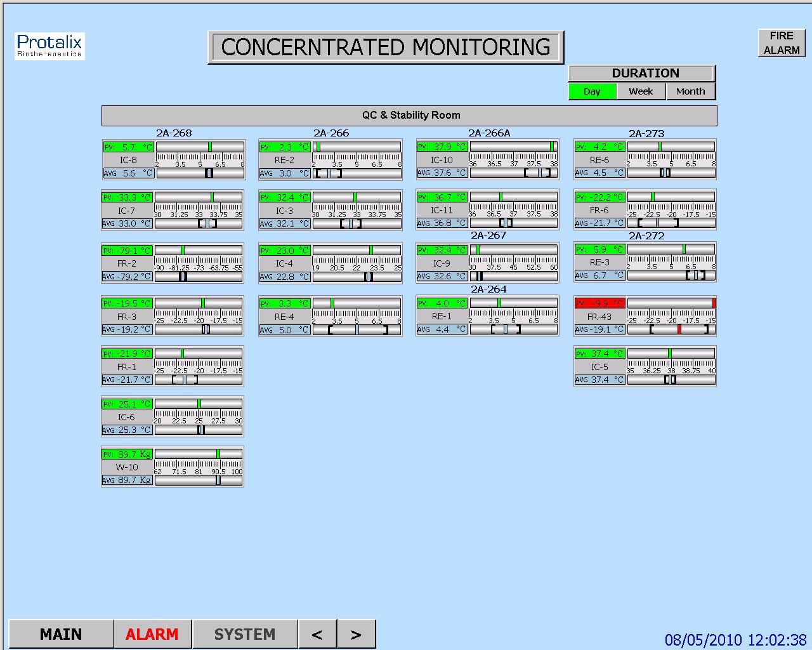Switch duration to Week

coord(641,91)
